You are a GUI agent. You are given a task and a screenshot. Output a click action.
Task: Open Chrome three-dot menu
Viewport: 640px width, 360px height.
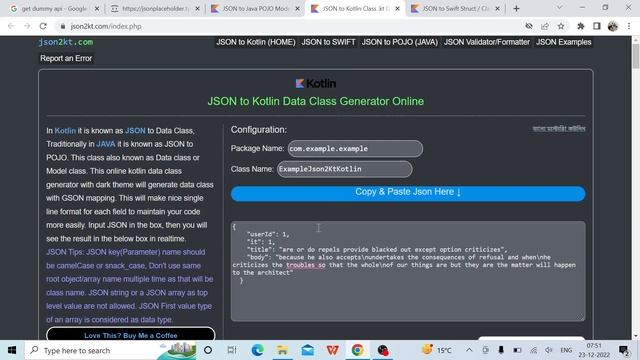(629, 26)
